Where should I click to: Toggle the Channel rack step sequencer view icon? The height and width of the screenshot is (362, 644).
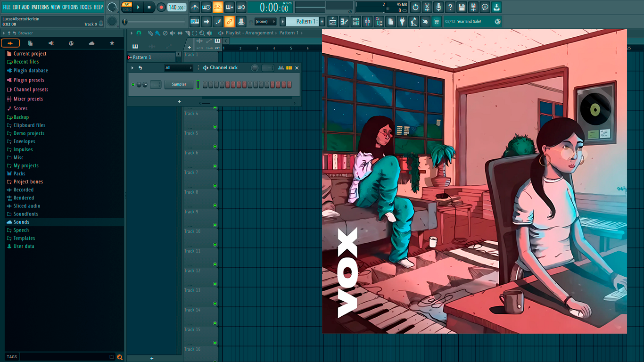(x=289, y=67)
